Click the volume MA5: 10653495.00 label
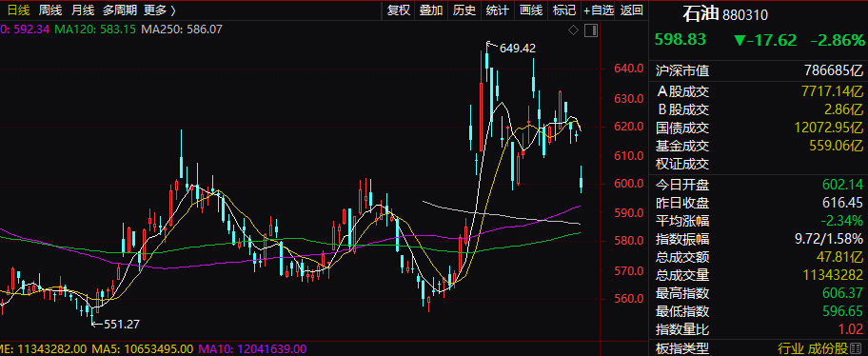The height and width of the screenshot is (356, 868). pyautogui.click(x=142, y=349)
